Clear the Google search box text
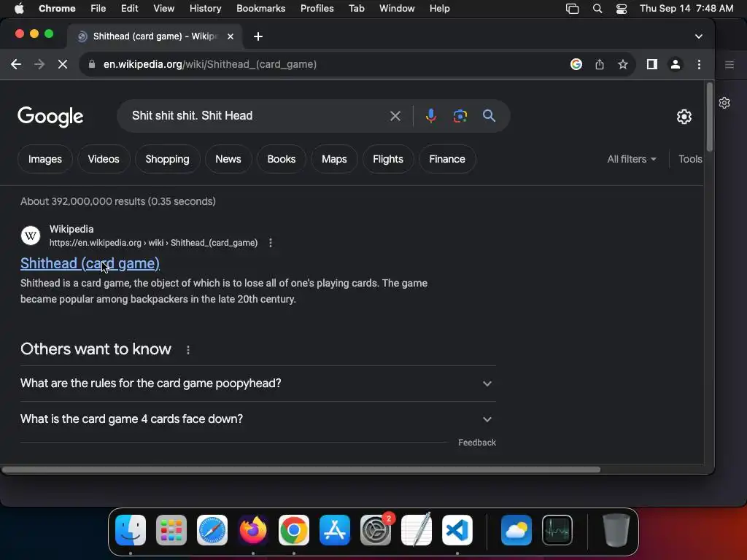The height and width of the screenshot is (560, 747). click(x=395, y=116)
